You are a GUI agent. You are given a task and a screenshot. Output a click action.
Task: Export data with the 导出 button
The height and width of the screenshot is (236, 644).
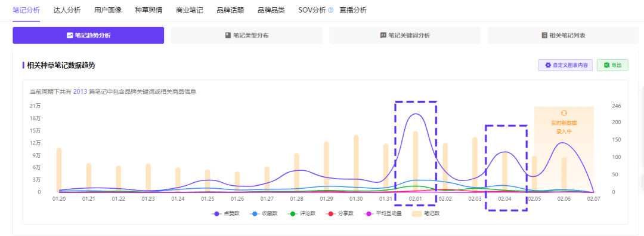coord(612,65)
